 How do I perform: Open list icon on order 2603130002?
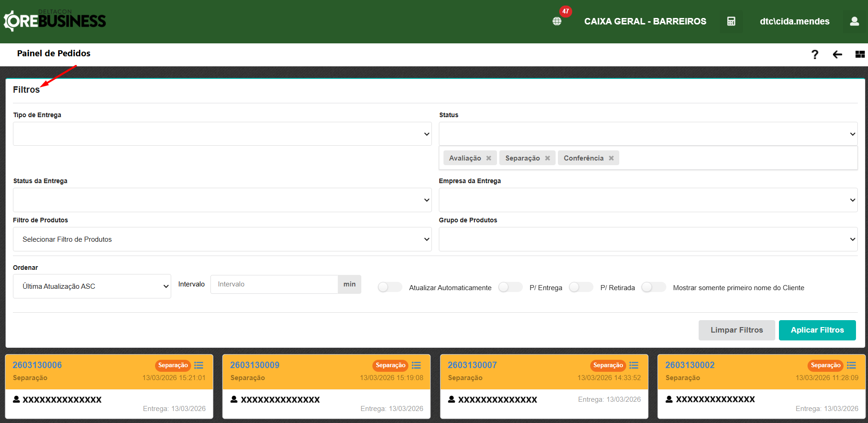pos(851,365)
